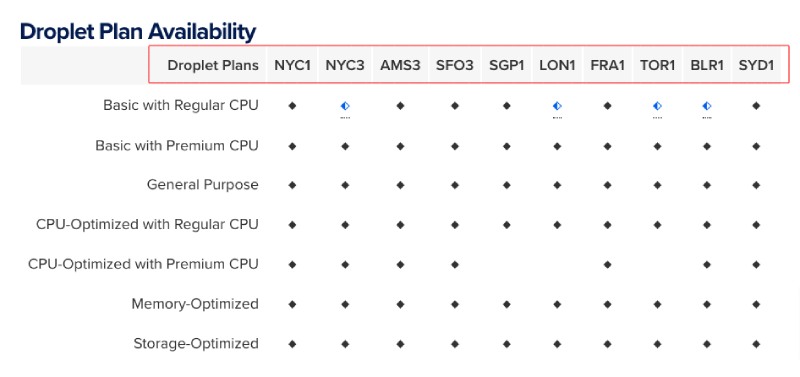
Task: Click the General Purpose row label
Action: [x=203, y=185]
